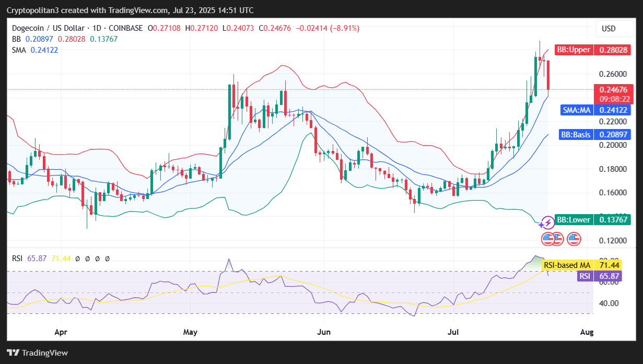Click the green BB:Lower price label

pos(592,220)
